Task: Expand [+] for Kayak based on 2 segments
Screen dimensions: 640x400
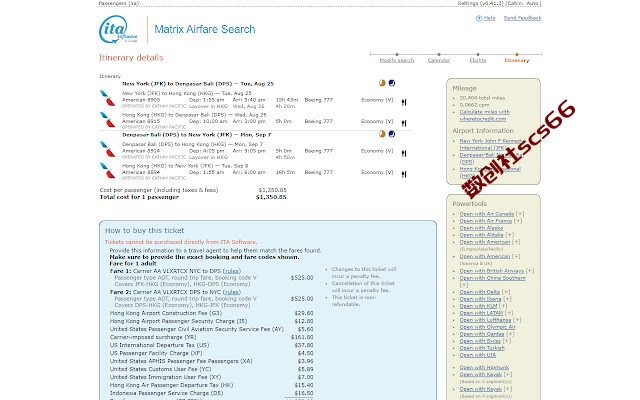Action: click(x=508, y=374)
